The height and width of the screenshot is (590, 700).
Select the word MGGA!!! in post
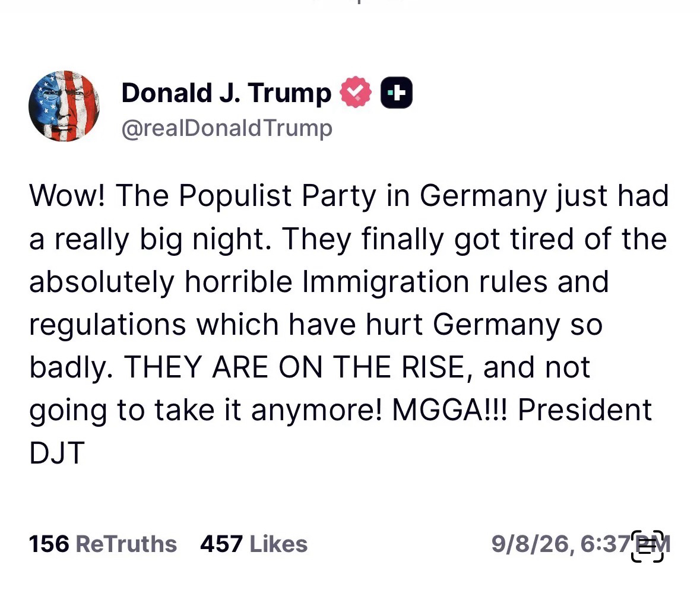pyautogui.click(x=449, y=410)
